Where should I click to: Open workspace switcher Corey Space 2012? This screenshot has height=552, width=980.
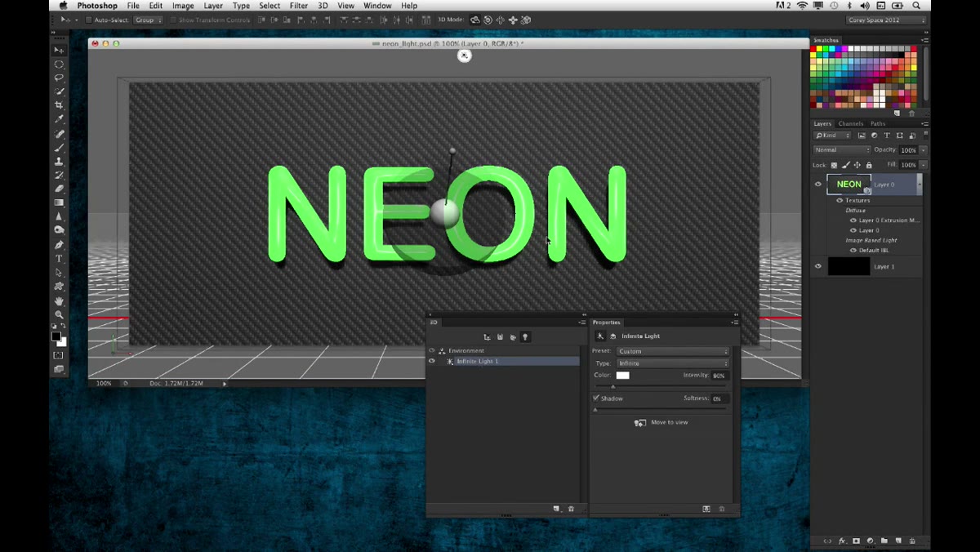coord(887,20)
